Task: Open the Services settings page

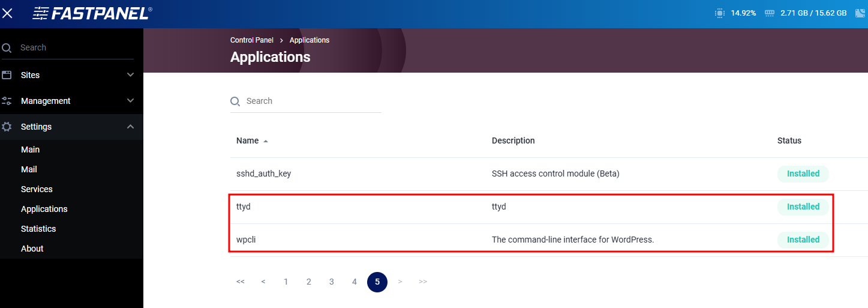Action: [37, 189]
